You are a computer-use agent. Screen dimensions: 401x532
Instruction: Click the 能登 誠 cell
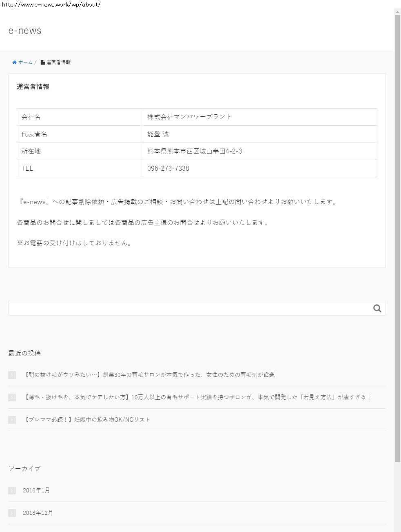tap(260, 134)
